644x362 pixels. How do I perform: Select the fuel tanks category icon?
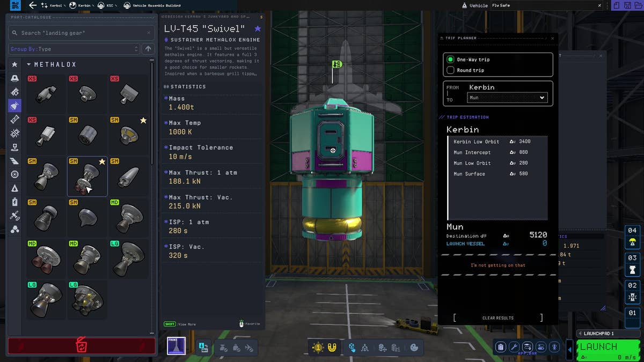[14, 92]
